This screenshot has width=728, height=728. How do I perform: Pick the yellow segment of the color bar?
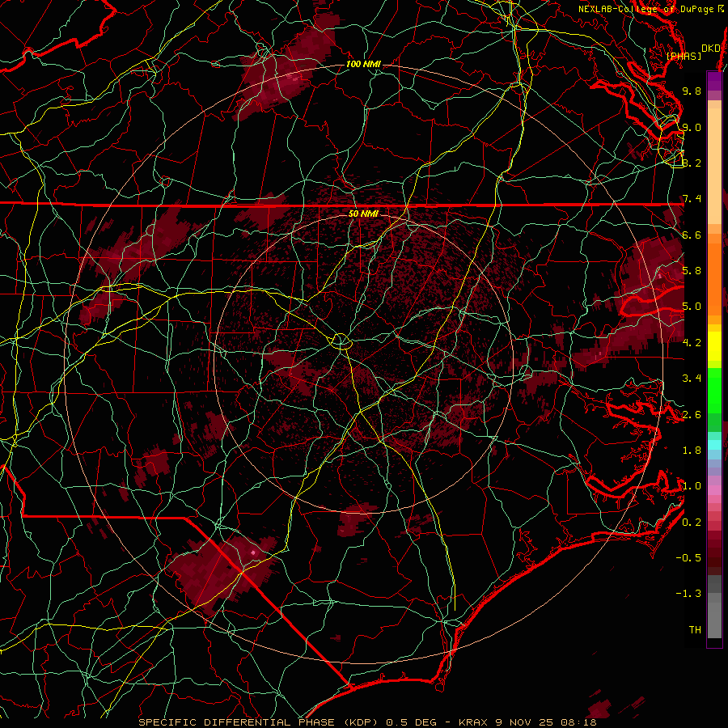click(x=714, y=346)
